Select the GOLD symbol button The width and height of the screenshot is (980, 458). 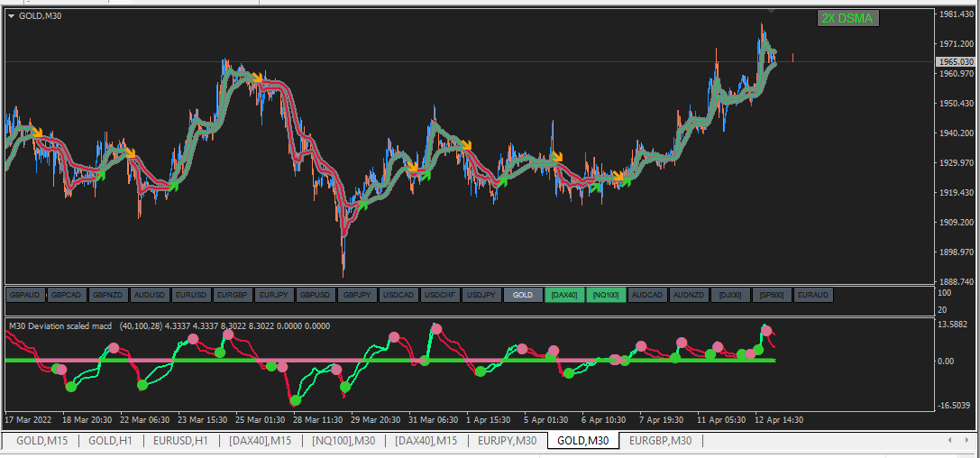523,295
